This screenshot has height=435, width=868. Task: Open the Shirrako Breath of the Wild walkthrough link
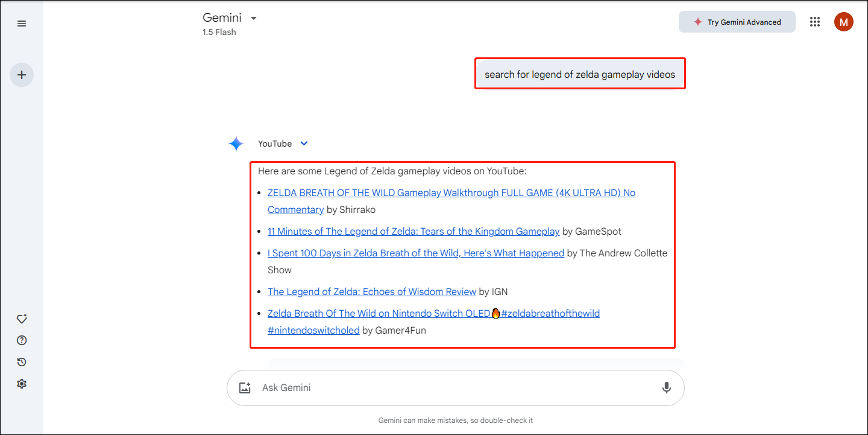click(x=451, y=193)
